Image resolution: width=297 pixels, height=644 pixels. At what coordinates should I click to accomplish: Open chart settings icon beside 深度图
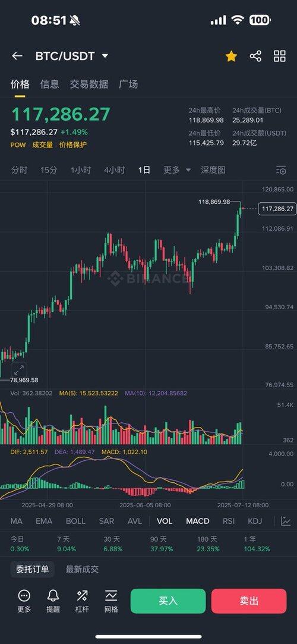[281, 170]
